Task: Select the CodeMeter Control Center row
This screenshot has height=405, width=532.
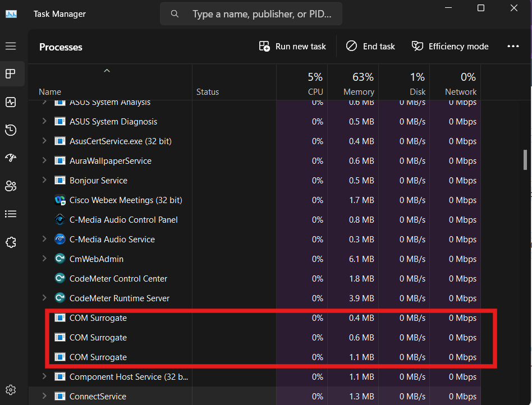Action: tap(254, 278)
